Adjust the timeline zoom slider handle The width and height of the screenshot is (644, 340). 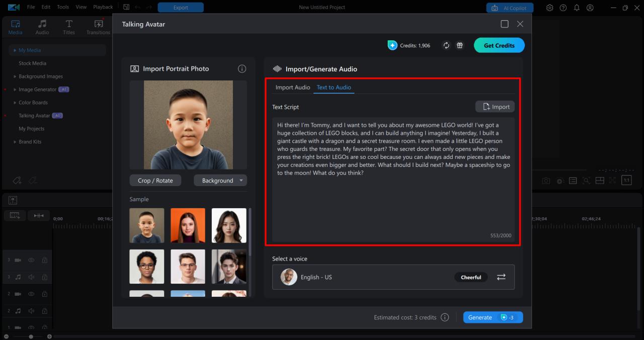pyautogui.click(x=31, y=336)
